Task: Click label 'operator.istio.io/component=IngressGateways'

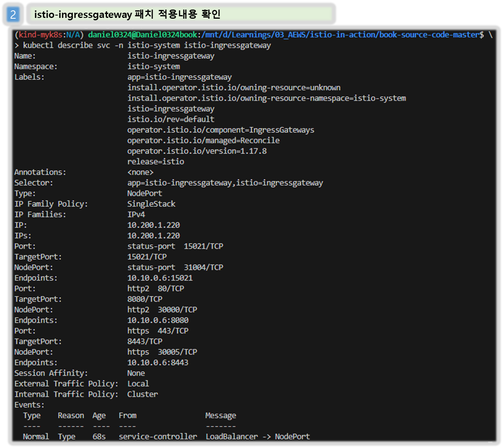Action: 221,130
